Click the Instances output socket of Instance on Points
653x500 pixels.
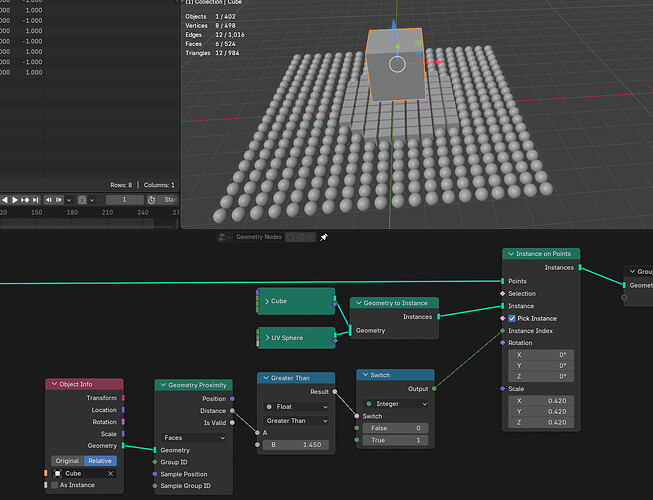(580, 268)
